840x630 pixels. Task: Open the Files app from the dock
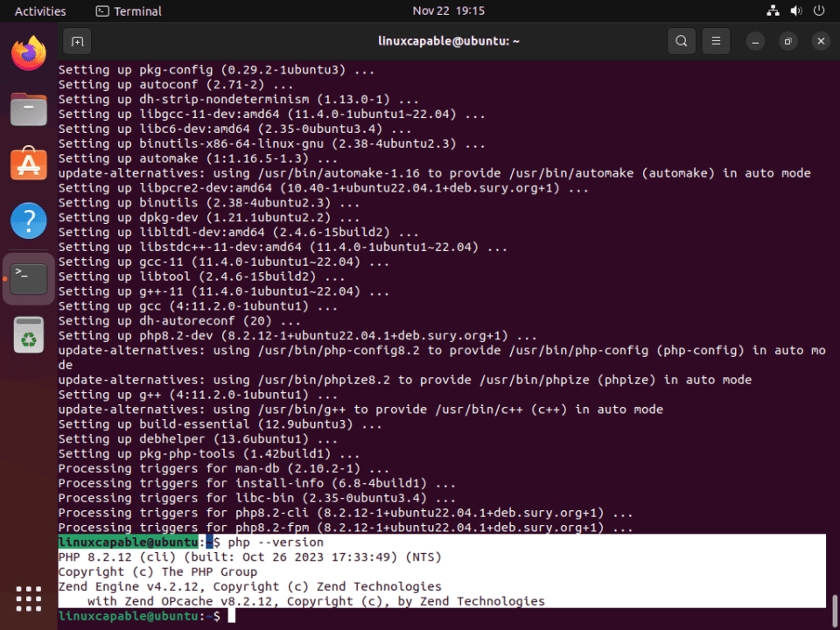pyautogui.click(x=28, y=109)
